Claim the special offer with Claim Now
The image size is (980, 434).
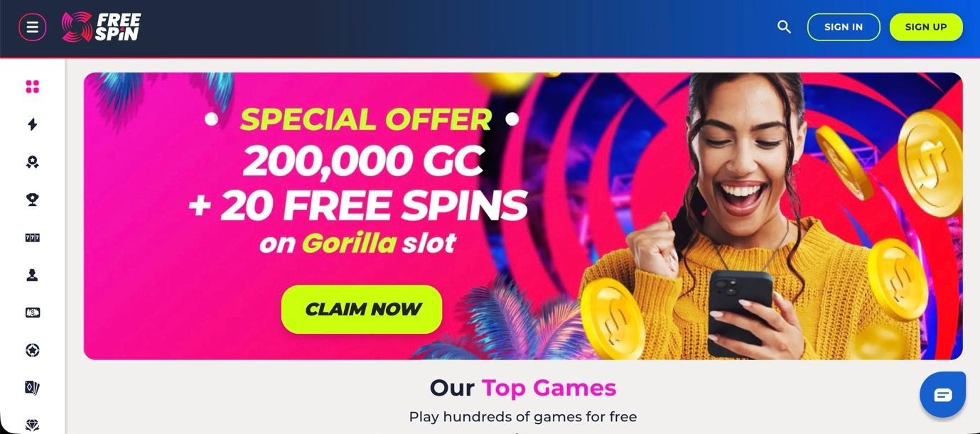tap(362, 309)
